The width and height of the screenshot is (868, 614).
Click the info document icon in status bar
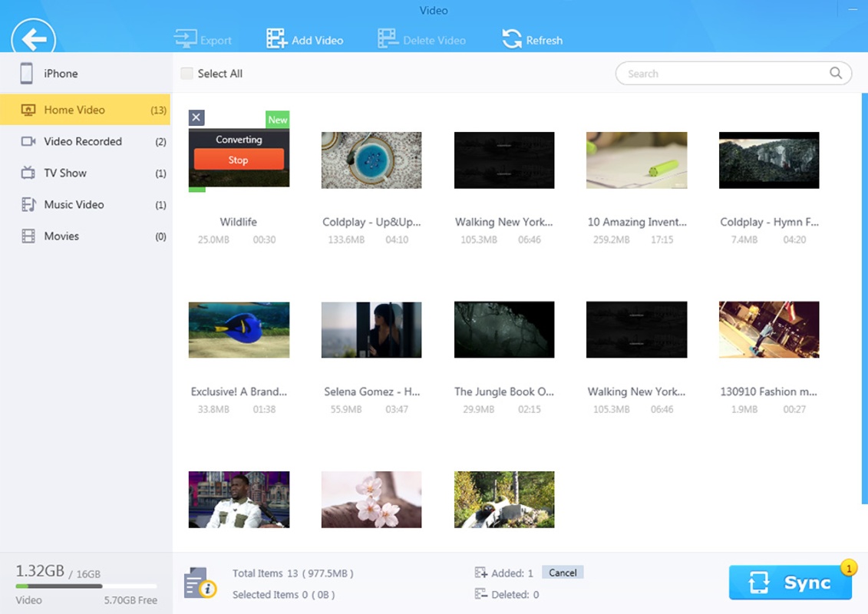click(x=200, y=583)
